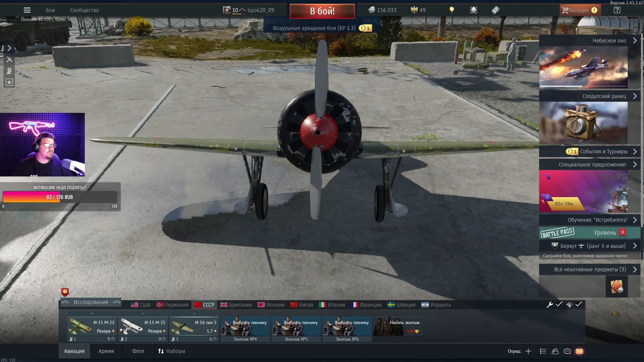
Task: Expand Все неактивные предметы chevron
Action: 635,269
